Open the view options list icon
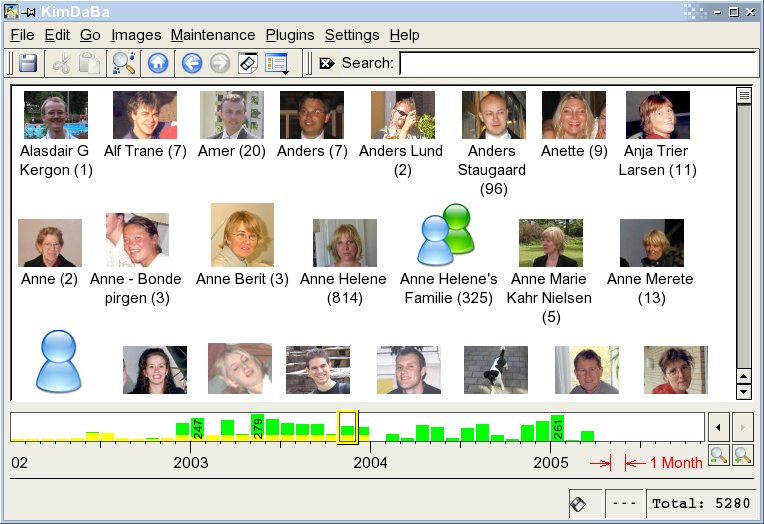The width and height of the screenshot is (764, 524). click(x=277, y=63)
